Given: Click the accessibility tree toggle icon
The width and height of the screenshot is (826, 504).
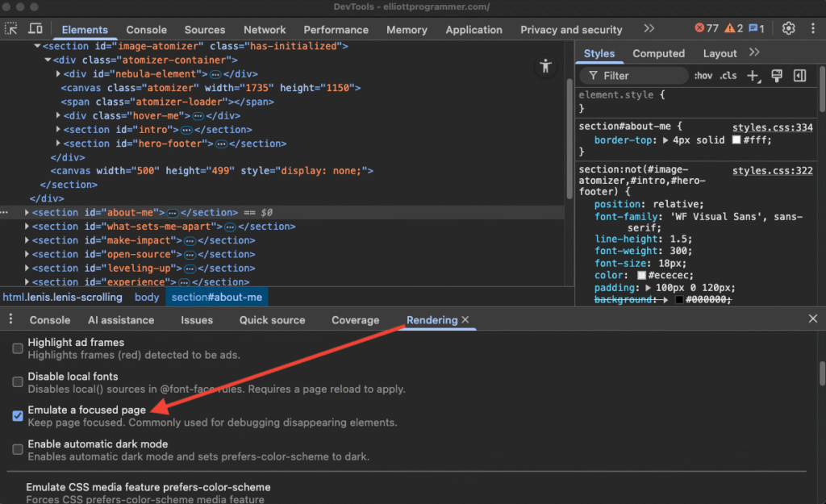Looking at the screenshot, I should pos(546,66).
